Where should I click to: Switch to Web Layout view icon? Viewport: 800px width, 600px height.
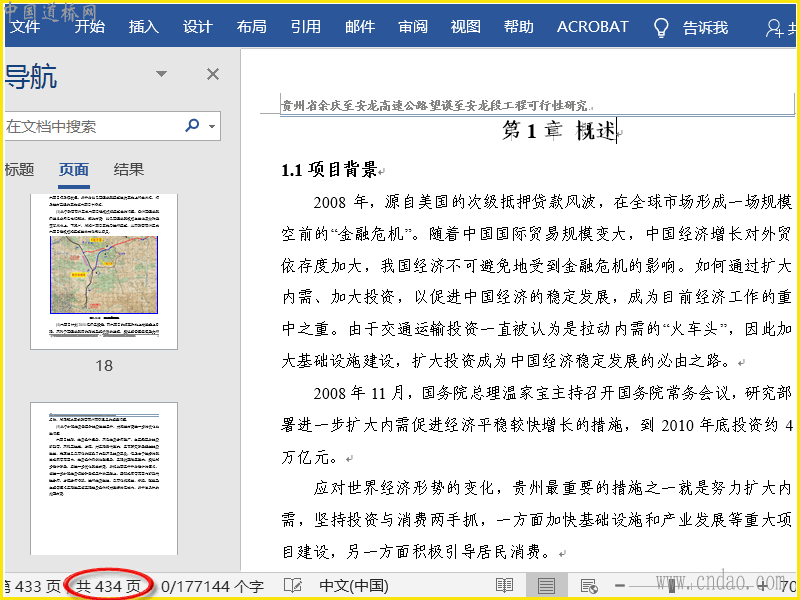point(589,586)
